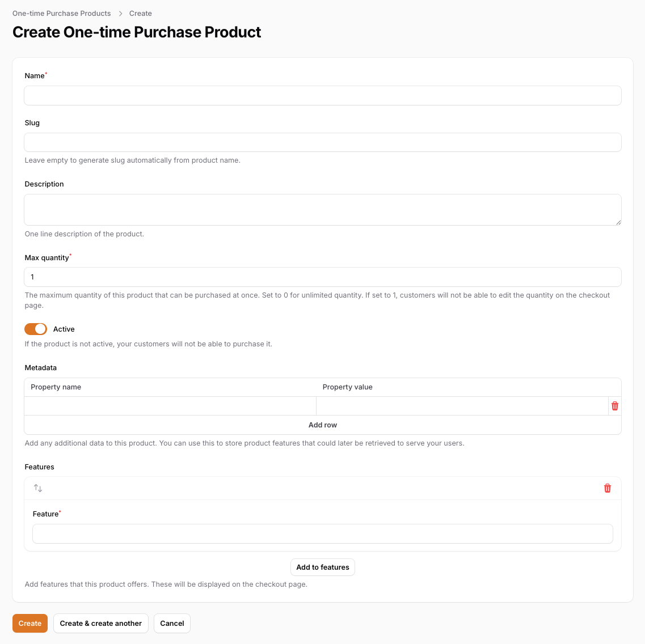Open One-time Purchase Products breadcrumb
The height and width of the screenshot is (644, 645).
pos(62,14)
